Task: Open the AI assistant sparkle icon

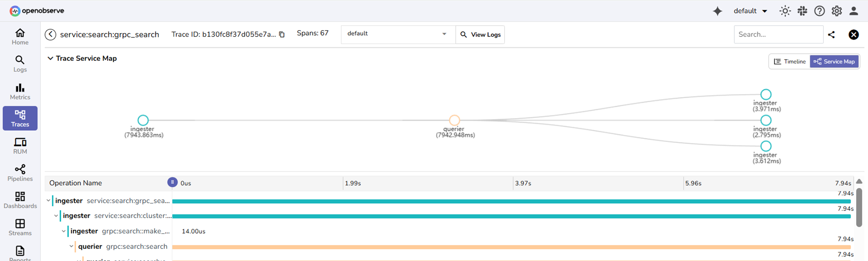Action: point(717,11)
